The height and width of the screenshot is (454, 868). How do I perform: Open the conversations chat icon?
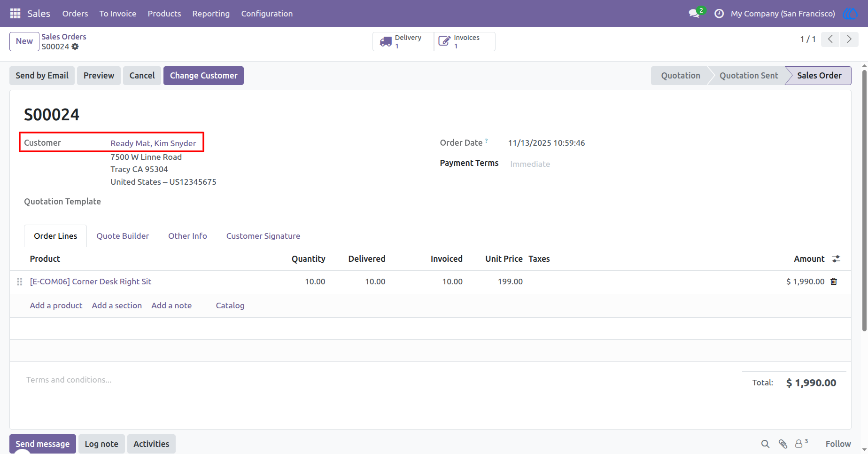point(694,14)
